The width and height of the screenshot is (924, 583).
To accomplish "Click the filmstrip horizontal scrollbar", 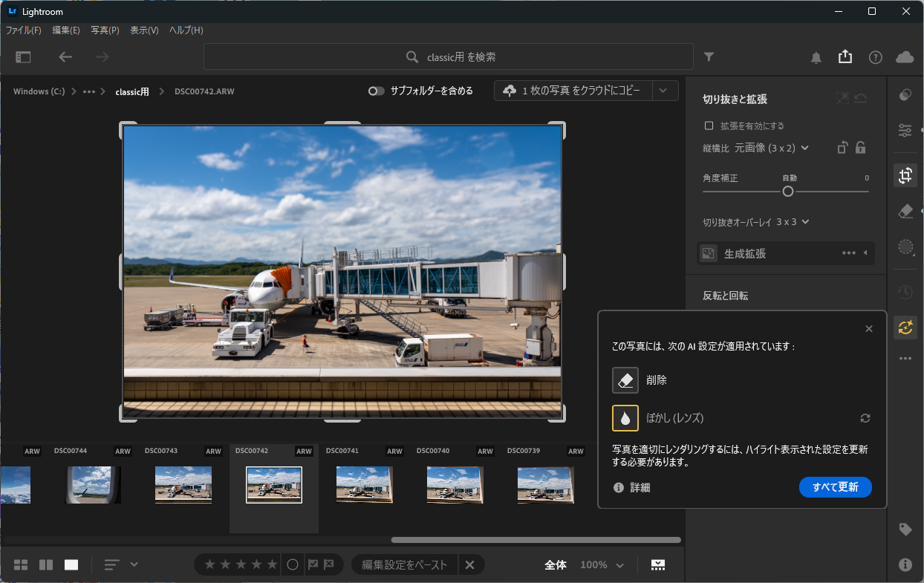I will [x=536, y=540].
